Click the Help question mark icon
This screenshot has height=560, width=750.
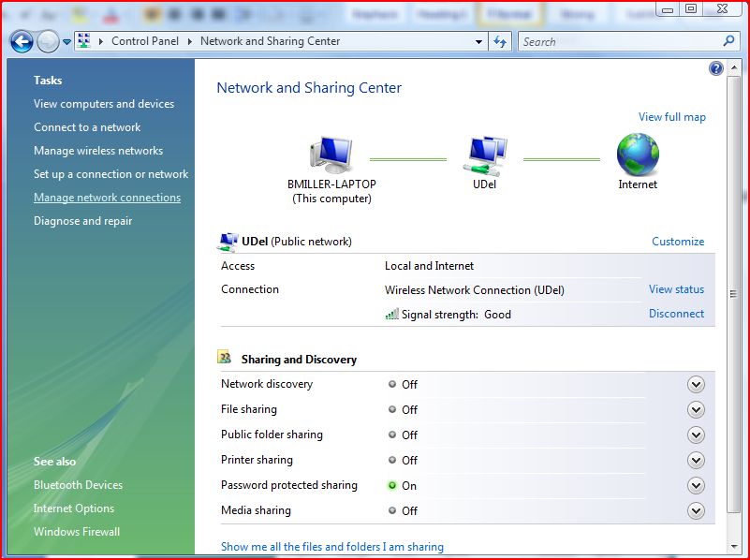(x=715, y=67)
